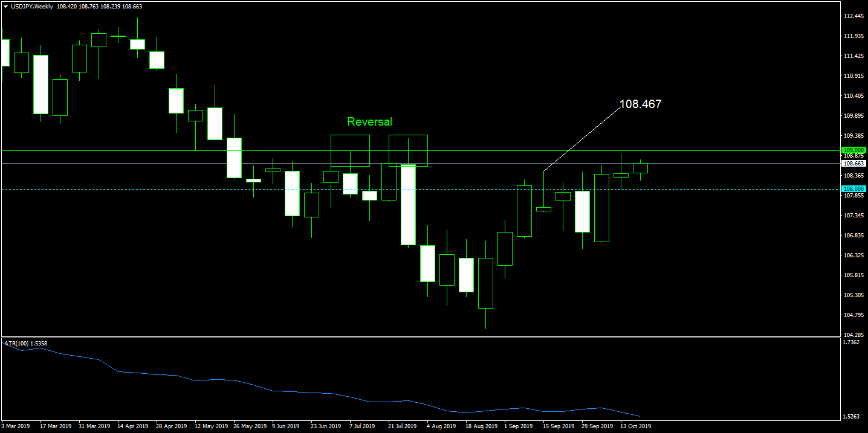Click 1.7362 on the ATR scale
The image size is (868, 433).
click(852, 342)
